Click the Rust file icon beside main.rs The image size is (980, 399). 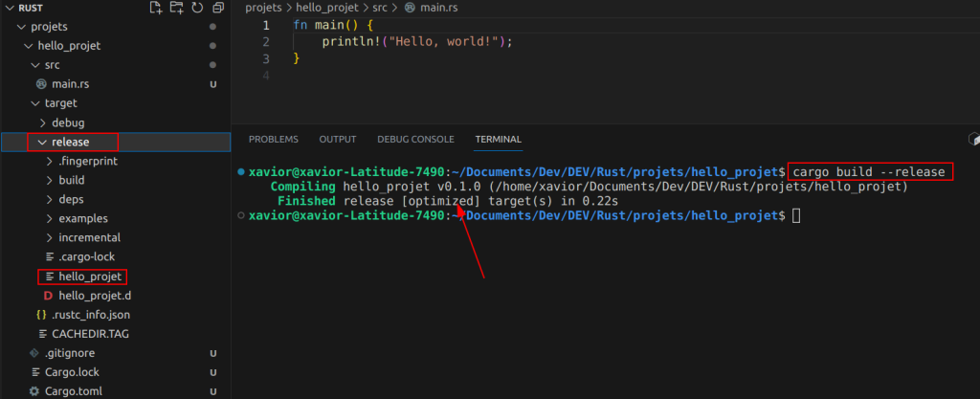point(42,83)
